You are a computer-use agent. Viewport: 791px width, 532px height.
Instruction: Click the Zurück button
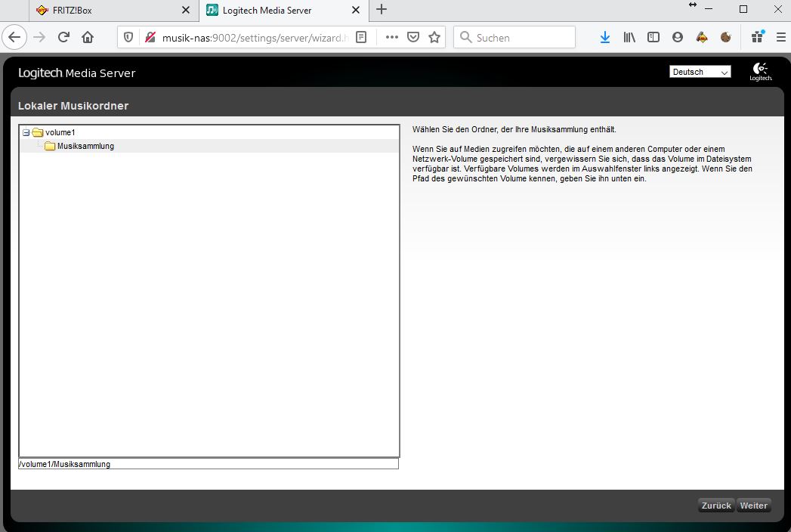pyautogui.click(x=716, y=506)
